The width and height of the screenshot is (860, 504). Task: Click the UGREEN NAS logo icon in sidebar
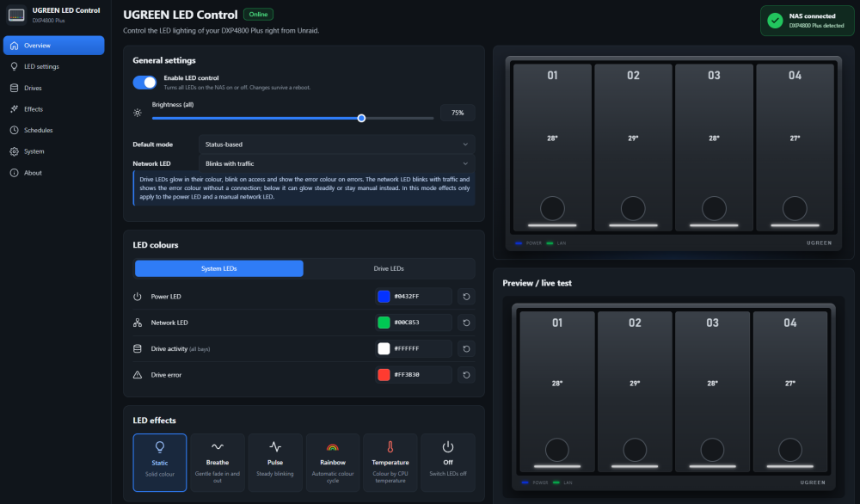coord(15,15)
